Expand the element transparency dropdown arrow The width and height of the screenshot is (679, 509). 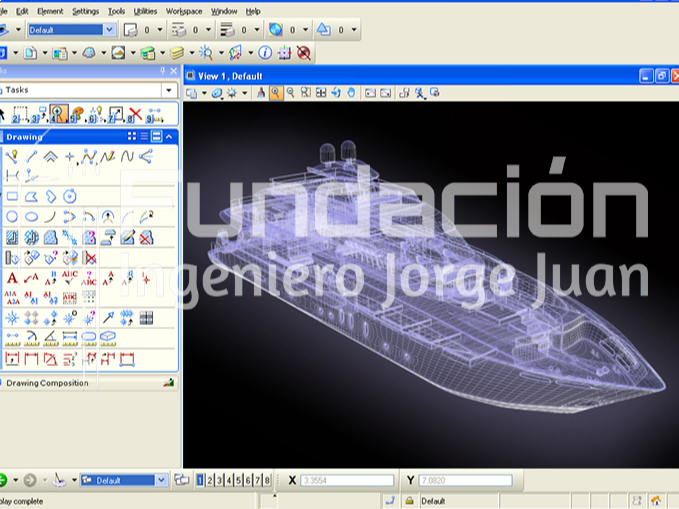[305, 29]
